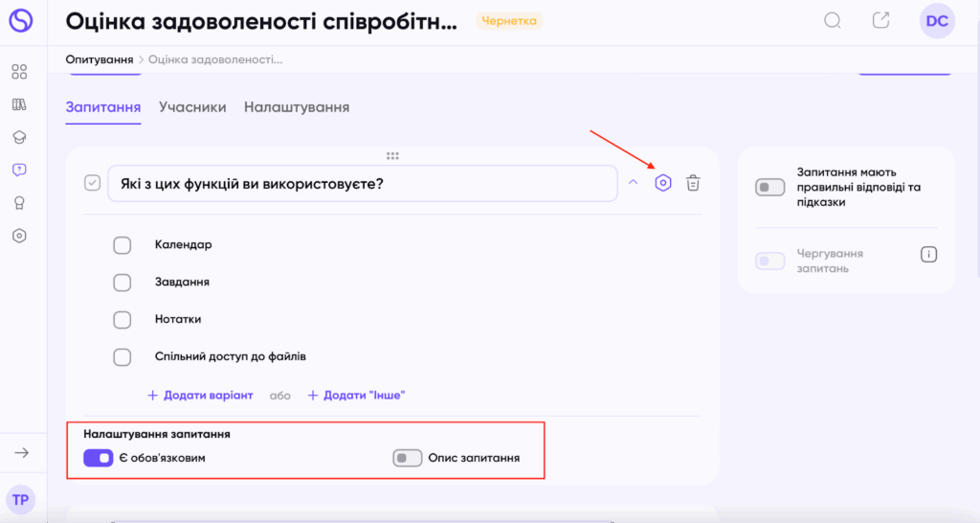Screen dimensions: 980x523
Task: Check the Календар option checkbox
Action: point(122,245)
